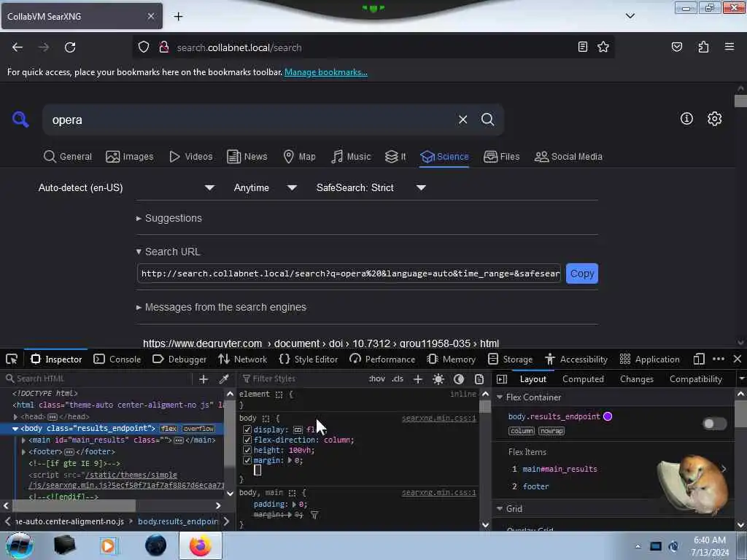Click the browser back arrow

[18, 47]
